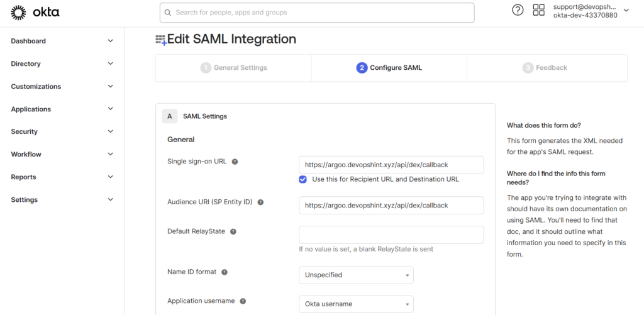Viewport: 644px width, 315px height.
Task: Click the search magnifier icon
Action: click(167, 13)
